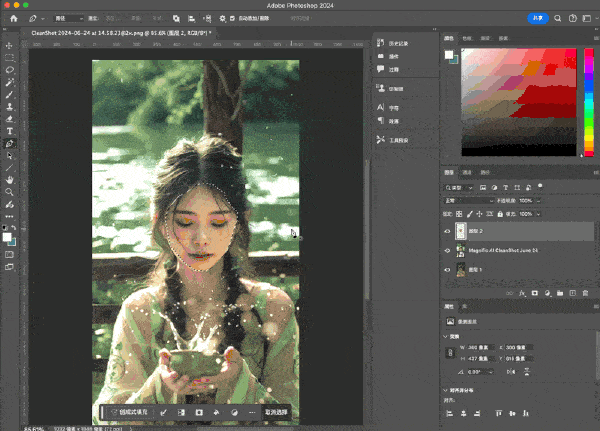Image resolution: width=600 pixels, height=431 pixels.
Task: Select the CleanShot document tab
Action: pyautogui.click(x=121, y=33)
